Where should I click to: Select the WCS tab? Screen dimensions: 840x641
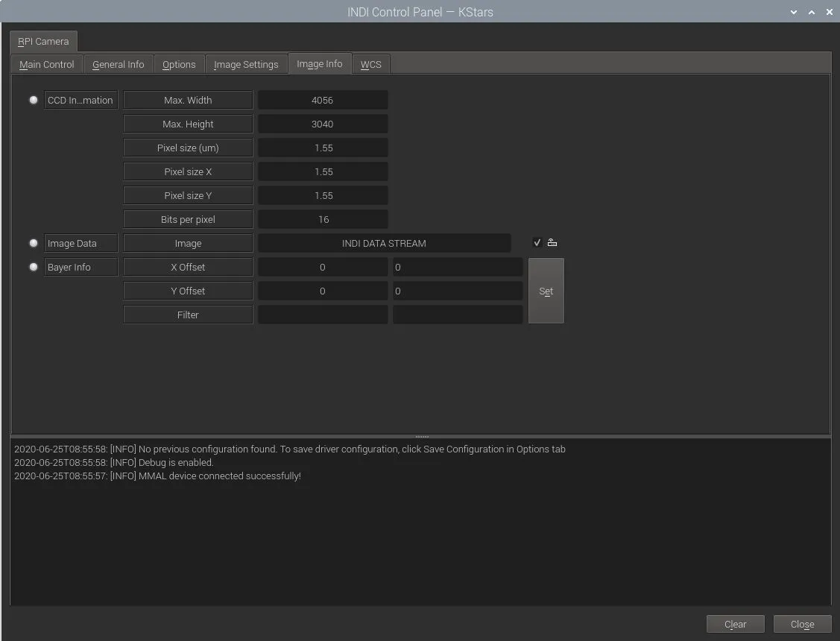pos(370,64)
